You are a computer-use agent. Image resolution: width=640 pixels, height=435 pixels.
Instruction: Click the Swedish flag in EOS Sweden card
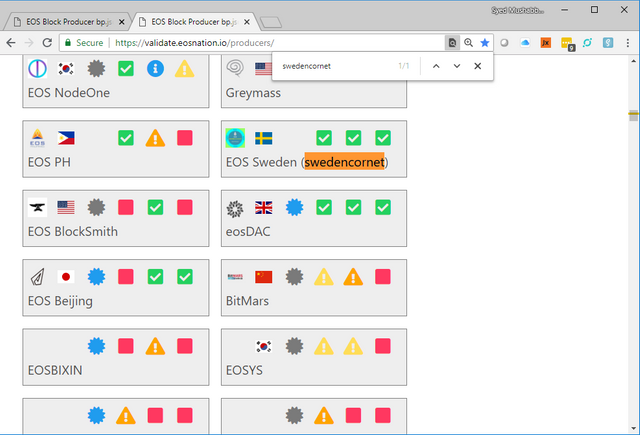264,138
